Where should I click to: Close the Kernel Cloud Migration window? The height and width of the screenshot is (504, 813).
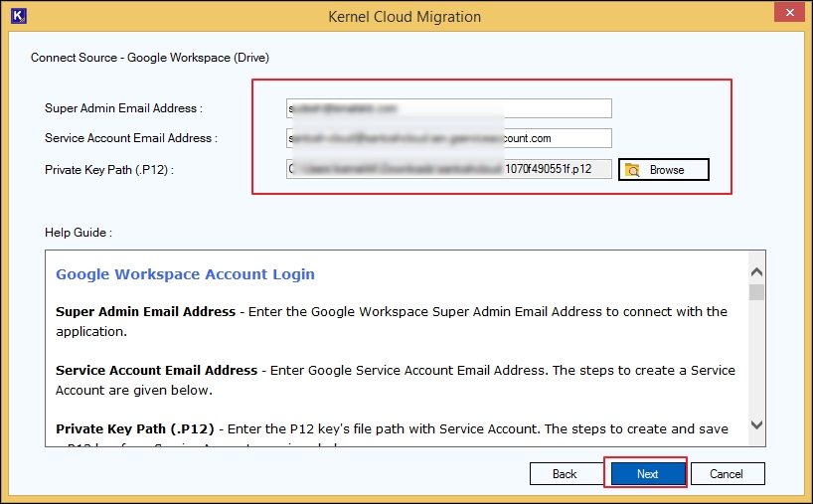point(789,13)
